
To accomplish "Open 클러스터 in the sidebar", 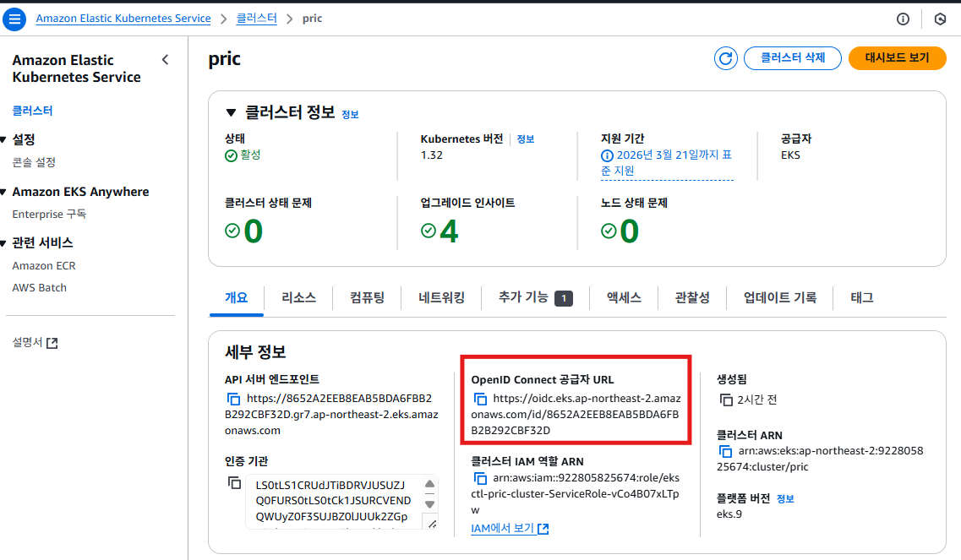I will [32, 111].
